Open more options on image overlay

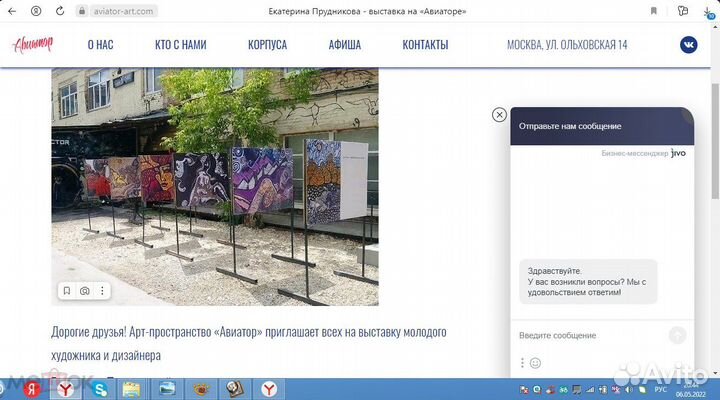pyautogui.click(x=102, y=291)
